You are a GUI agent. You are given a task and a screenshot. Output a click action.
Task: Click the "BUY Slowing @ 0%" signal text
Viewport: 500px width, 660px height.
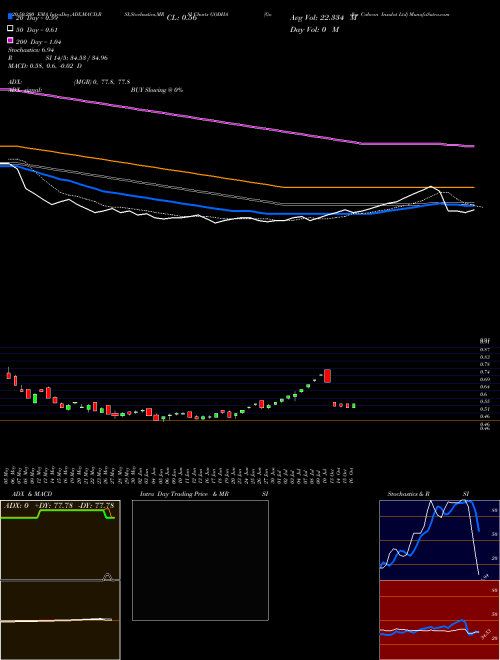(x=157, y=90)
